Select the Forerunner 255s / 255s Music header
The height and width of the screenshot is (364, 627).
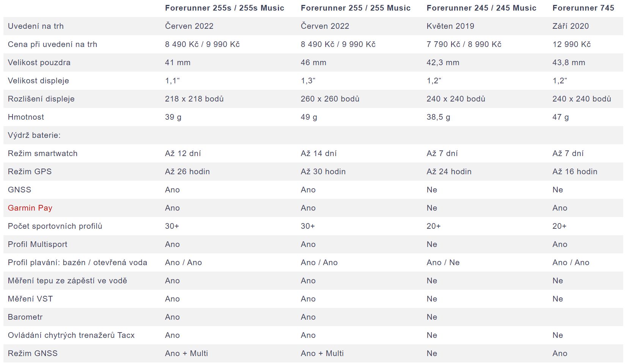click(224, 8)
